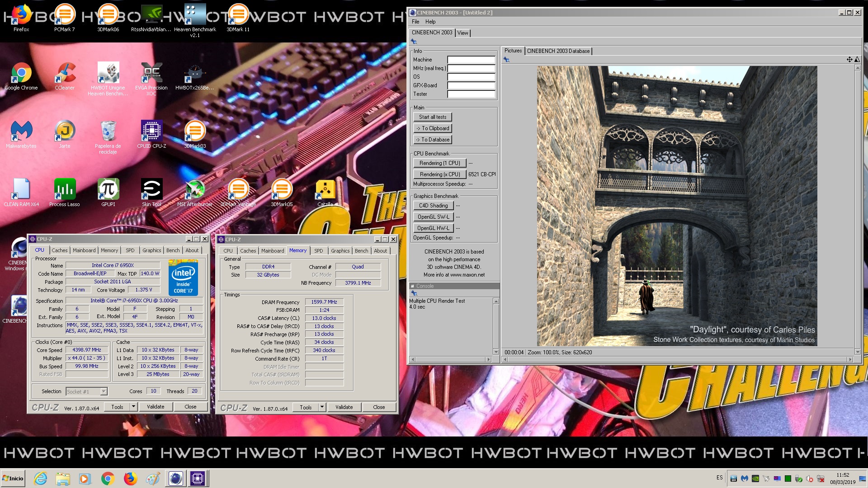Run the OpenGL HW-L test

[433, 228]
